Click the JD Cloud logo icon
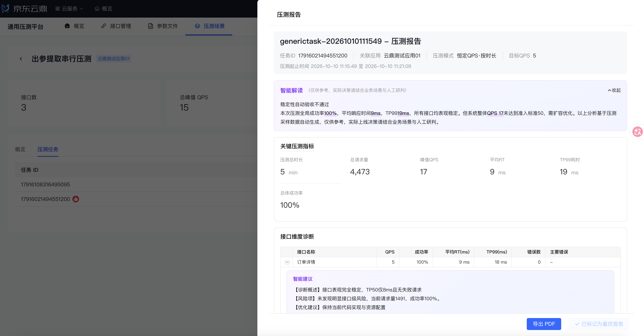644x336 pixels. pyautogui.click(x=5, y=8)
